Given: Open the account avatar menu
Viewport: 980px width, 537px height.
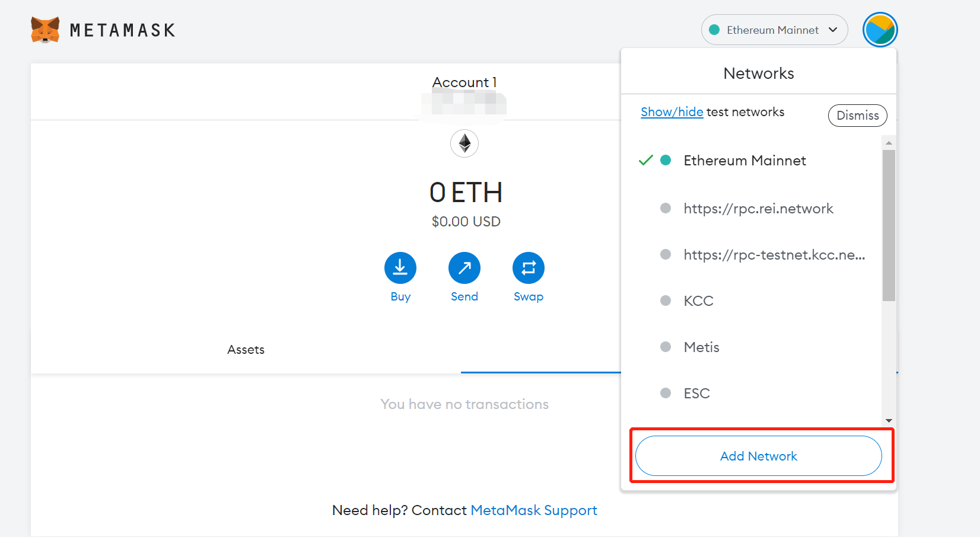Looking at the screenshot, I should (x=880, y=30).
